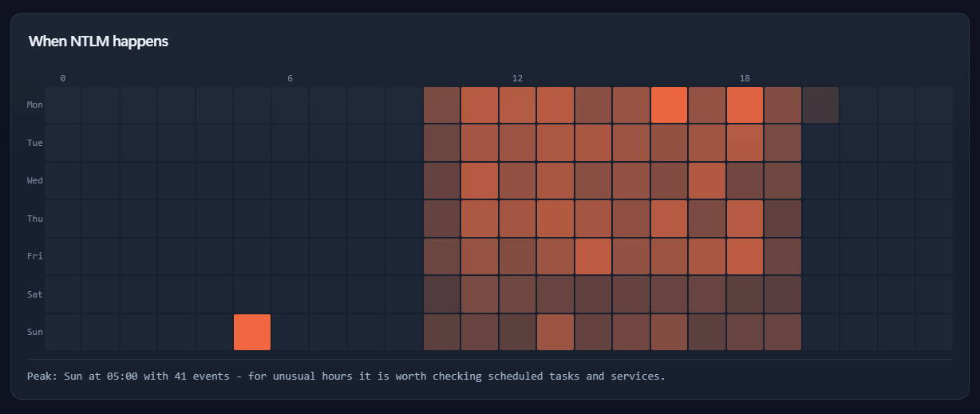Select the Thu 16:00 heatmap cell

pos(670,219)
